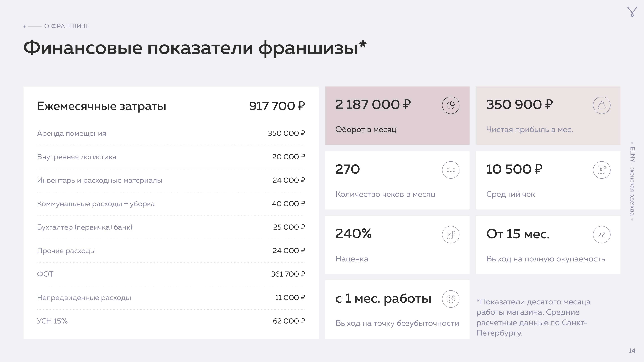644x362 pixels.
Task: Select the 'УСН 15%' tax row
Action: 52,321
